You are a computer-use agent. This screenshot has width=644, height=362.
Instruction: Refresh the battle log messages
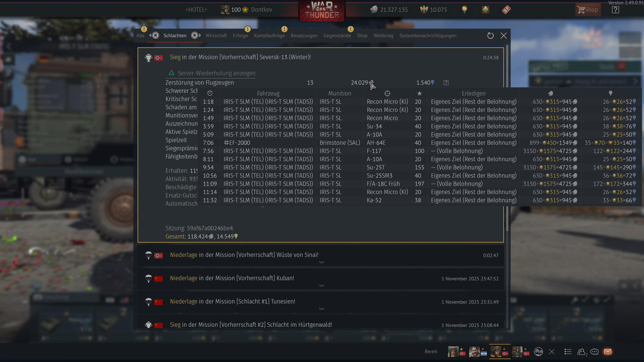coord(490,36)
